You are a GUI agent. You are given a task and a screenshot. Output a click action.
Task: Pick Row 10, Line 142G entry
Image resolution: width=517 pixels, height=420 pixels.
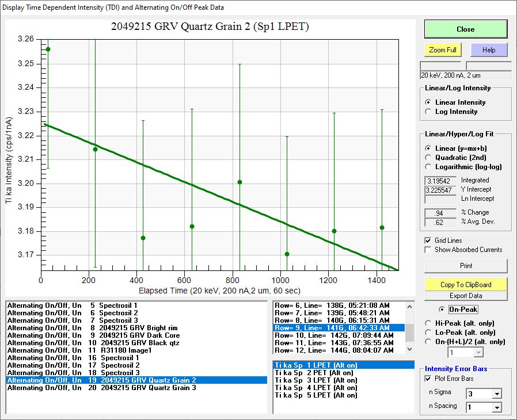(x=334, y=335)
